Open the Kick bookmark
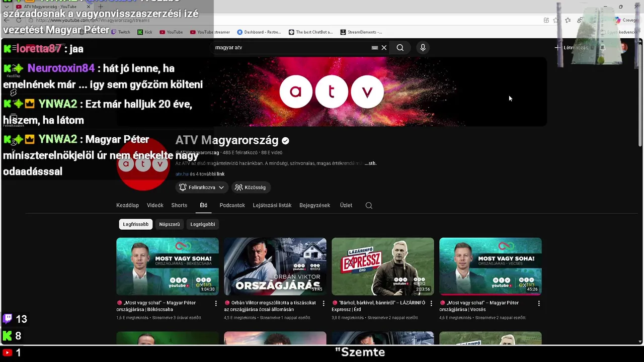644x362 pixels. pyautogui.click(x=144, y=32)
